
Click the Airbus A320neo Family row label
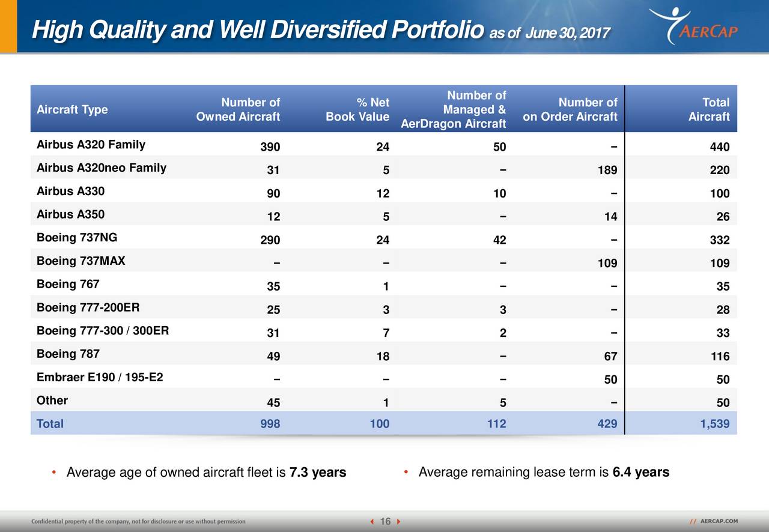click(x=102, y=168)
